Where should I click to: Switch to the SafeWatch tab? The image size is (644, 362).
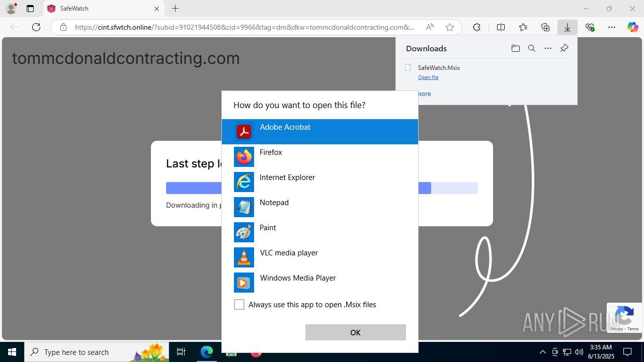pyautogui.click(x=104, y=9)
